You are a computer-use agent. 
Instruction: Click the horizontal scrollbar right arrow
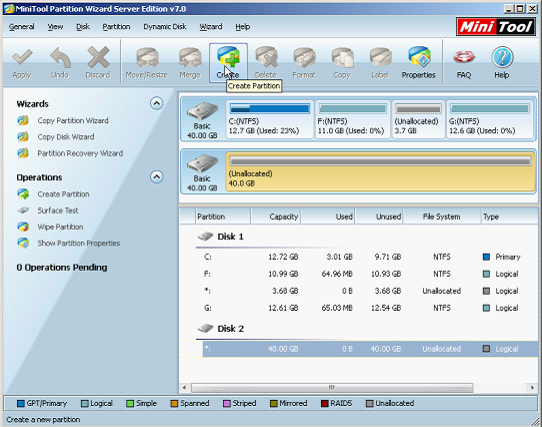click(x=532, y=388)
